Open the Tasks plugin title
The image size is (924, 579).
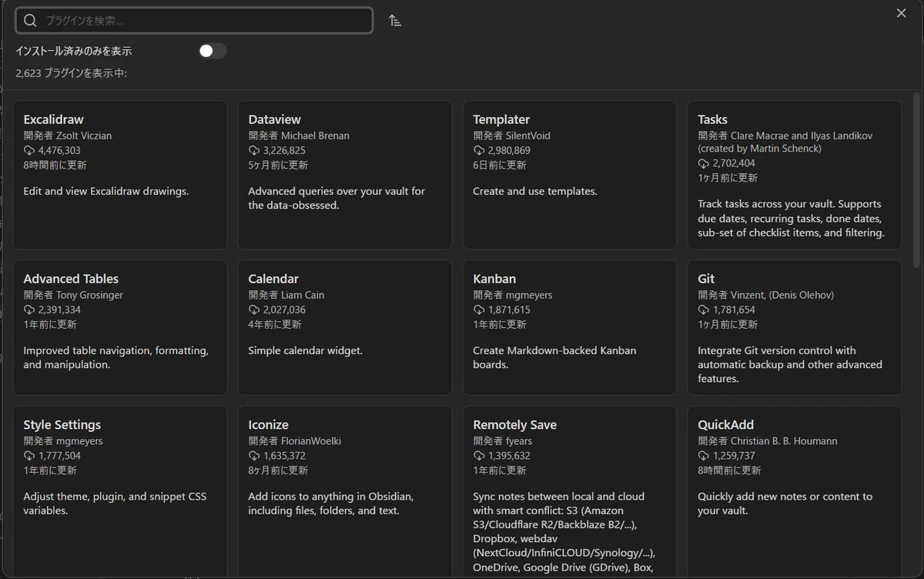[x=712, y=119]
